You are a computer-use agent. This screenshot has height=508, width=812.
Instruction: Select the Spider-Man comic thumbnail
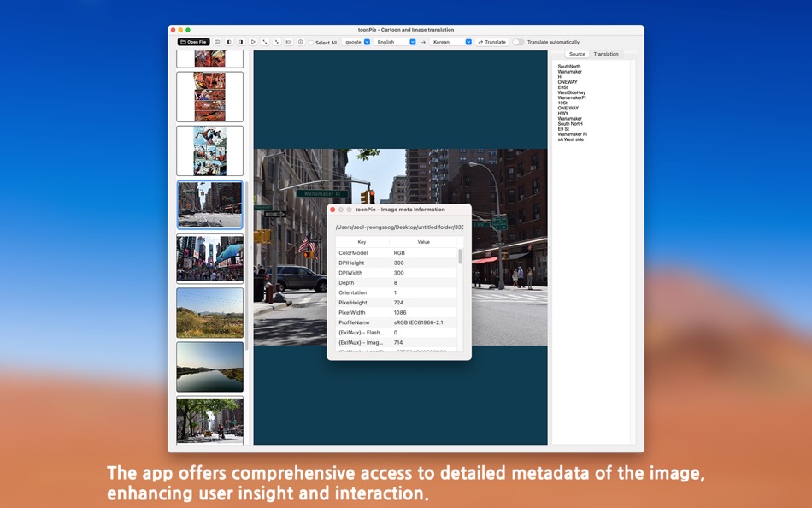tap(209, 151)
